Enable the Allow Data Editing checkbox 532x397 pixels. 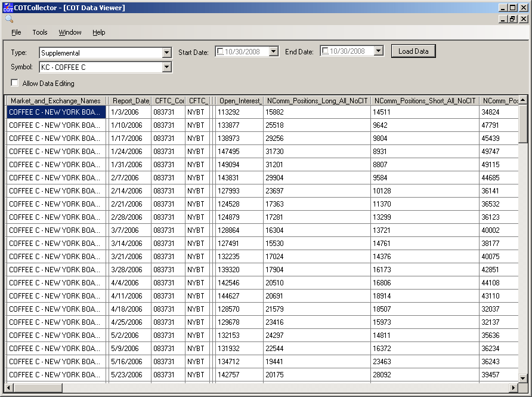14,83
